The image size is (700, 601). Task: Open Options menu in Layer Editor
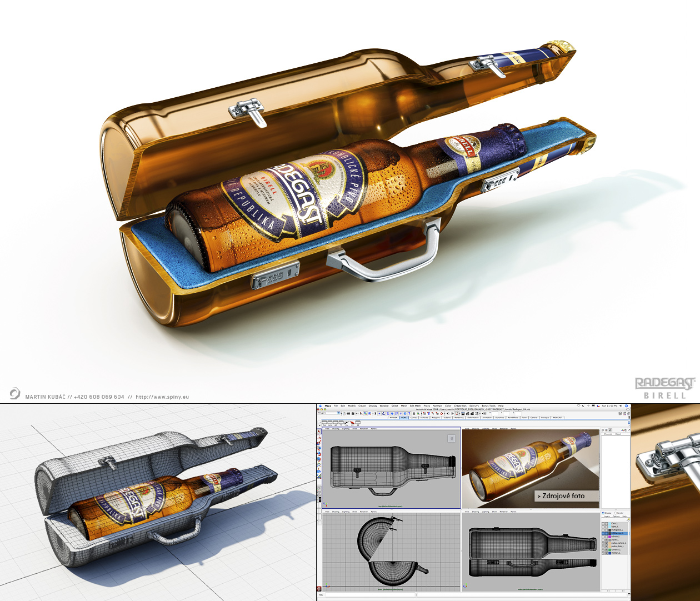tap(616, 516)
